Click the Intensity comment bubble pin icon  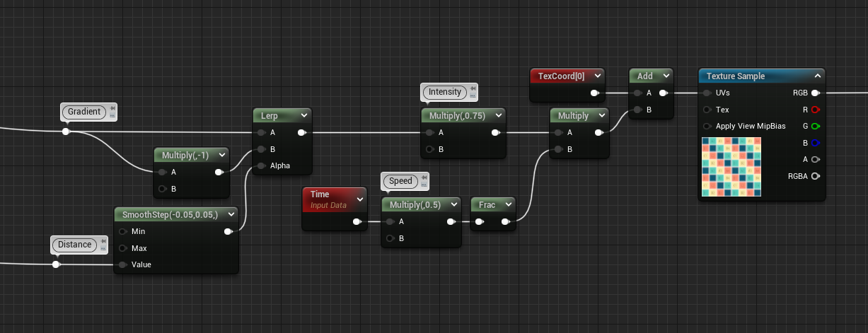point(473,90)
